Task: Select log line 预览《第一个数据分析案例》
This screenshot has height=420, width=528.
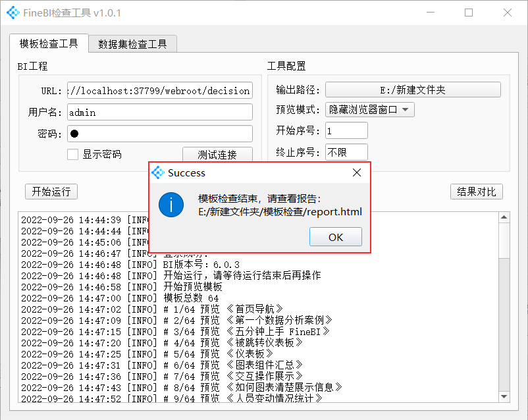Action: (177, 321)
